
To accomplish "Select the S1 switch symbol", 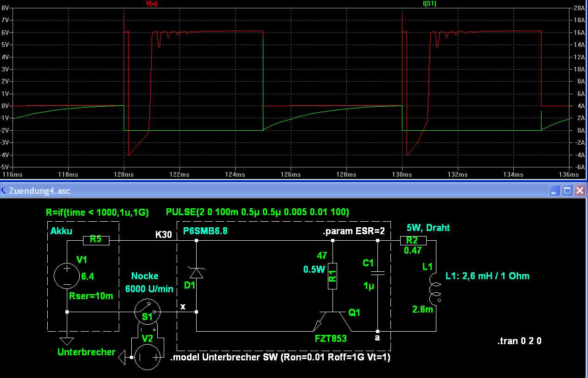I will (147, 312).
